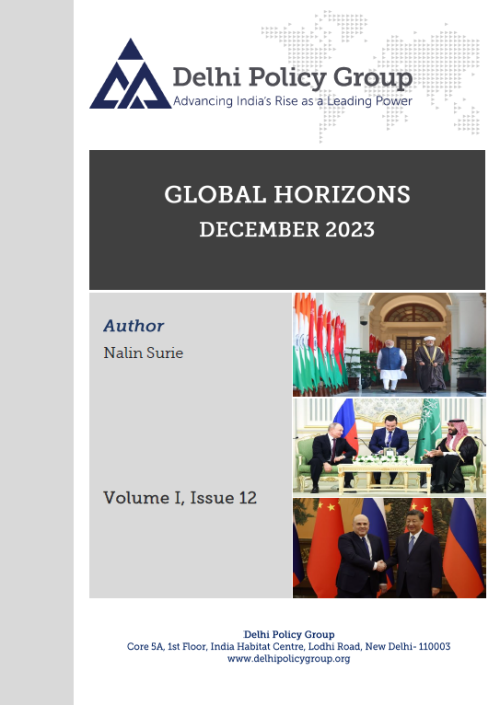Click the Delhi Policy Group triangle logo
The image size is (500, 705).
tap(130, 74)
